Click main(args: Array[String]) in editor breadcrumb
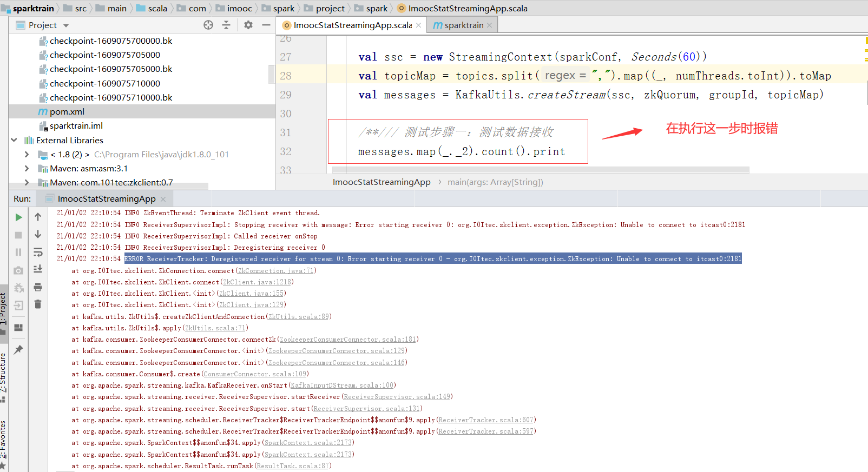 [495, 182]
